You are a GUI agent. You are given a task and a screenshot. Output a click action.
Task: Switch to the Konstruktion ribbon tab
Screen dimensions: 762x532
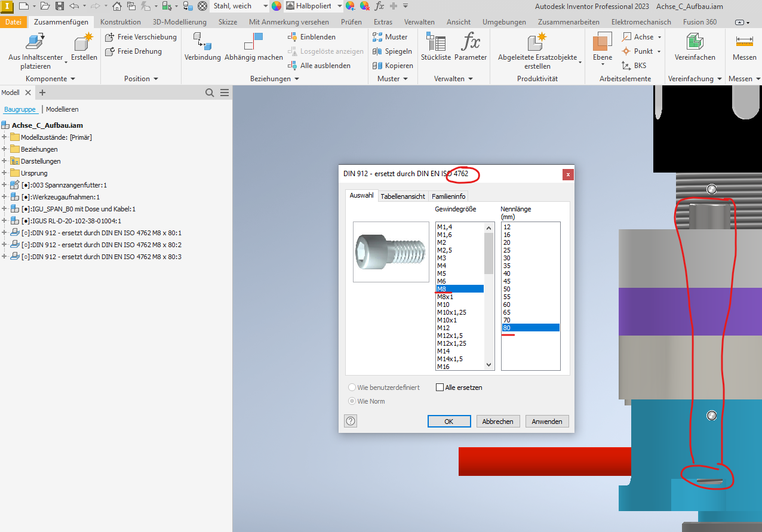click(121, 22)
